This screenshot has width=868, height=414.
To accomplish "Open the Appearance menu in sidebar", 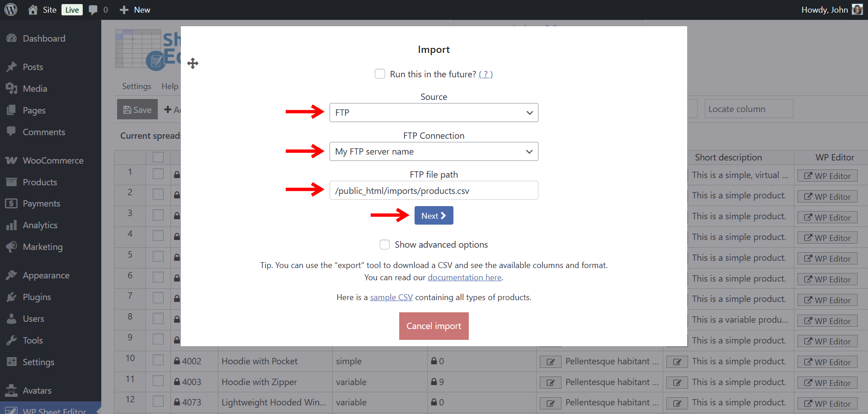I will tap(46, 275).
